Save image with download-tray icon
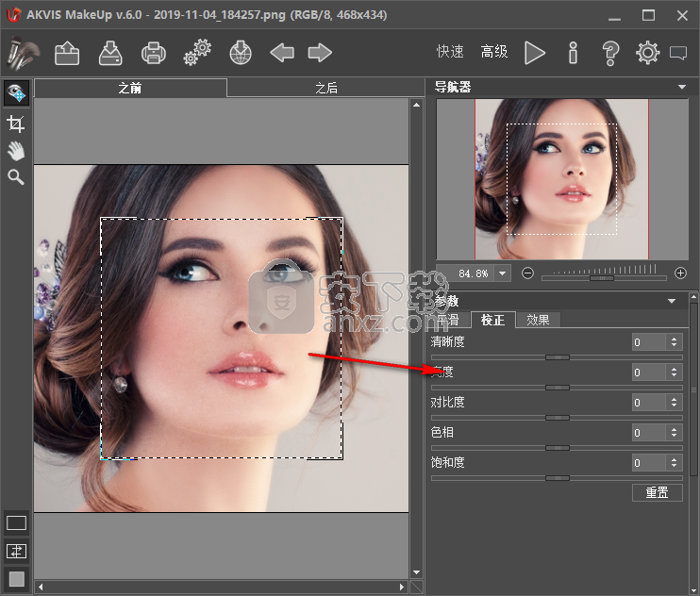This screenshot has width=700, height=596. [x=110, y=53]
